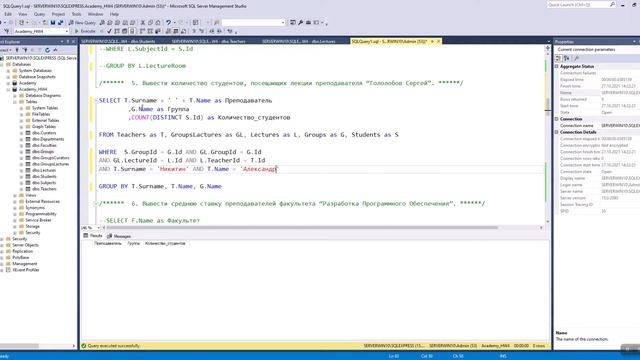Click the Results to Text icon

click(x=169, y=31)
